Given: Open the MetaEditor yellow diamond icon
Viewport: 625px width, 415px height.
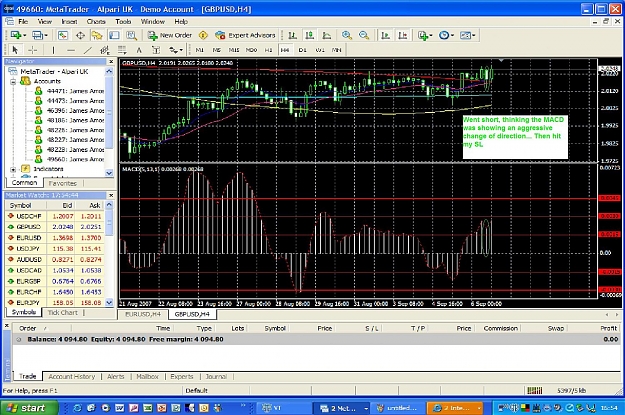Looking at the screenshot, I should pos(203,35).
